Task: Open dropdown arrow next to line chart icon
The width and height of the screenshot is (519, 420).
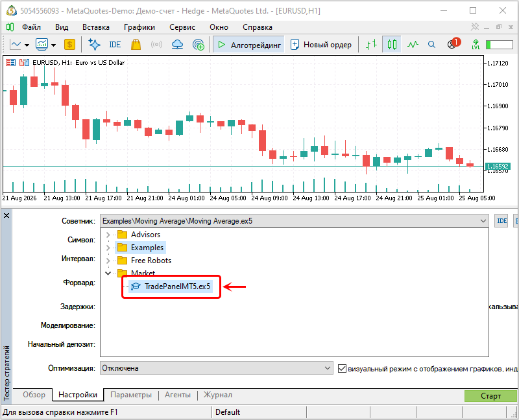Action: [x=27, y=45]
